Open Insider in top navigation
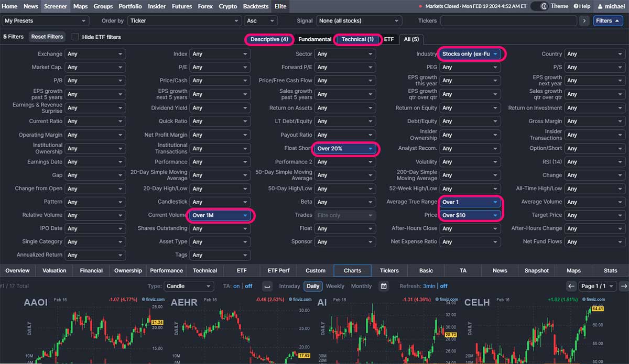Screen dimensions: 629x364 pyautogui.click(x=157, y=6)
